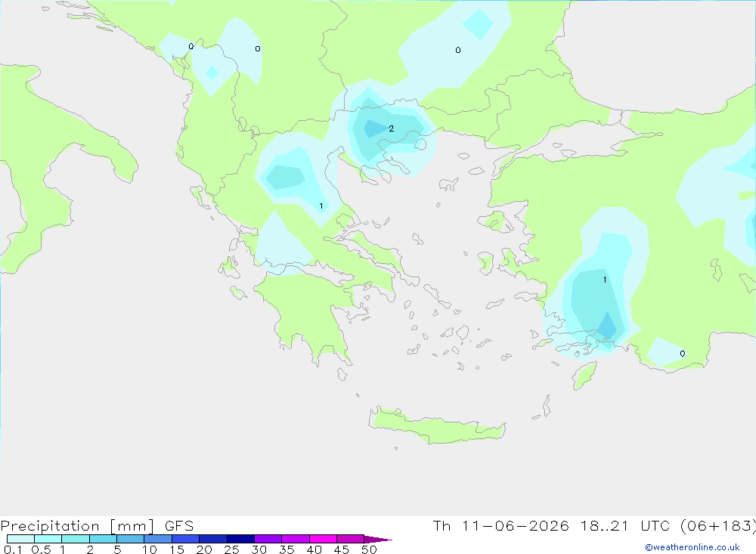Click the legend value '5'
The height and width of the screenshot is (554, 756).
[118, 549]
